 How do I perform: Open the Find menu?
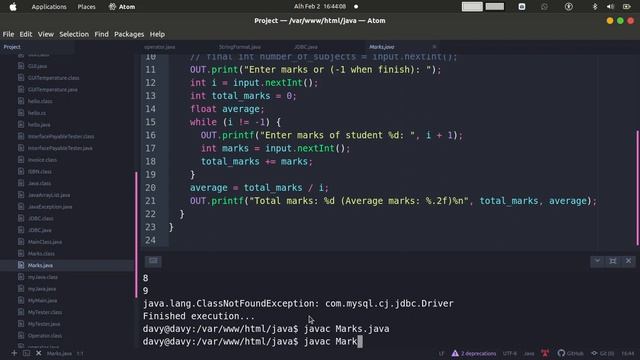[101, 34]
